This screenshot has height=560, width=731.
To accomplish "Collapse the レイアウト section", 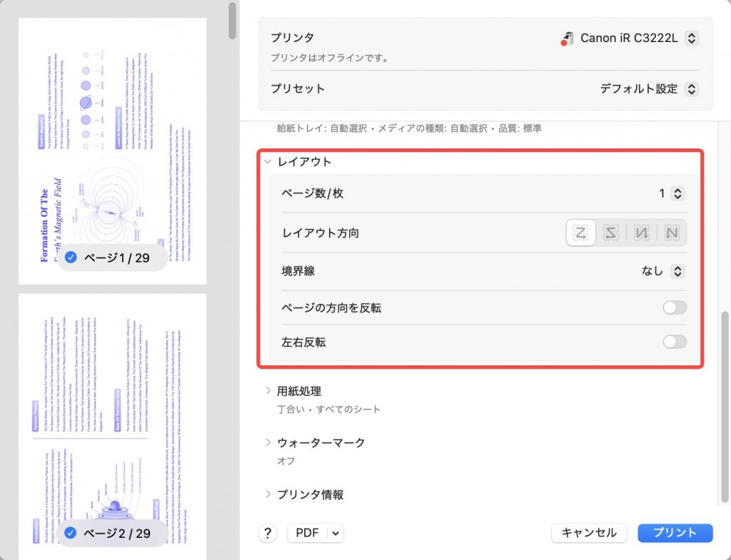I will [x=268, y=162].
